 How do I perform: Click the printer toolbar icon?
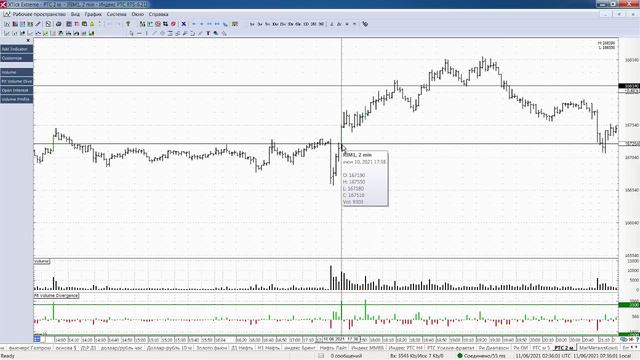pyautogui.click(x=59, y=24)
